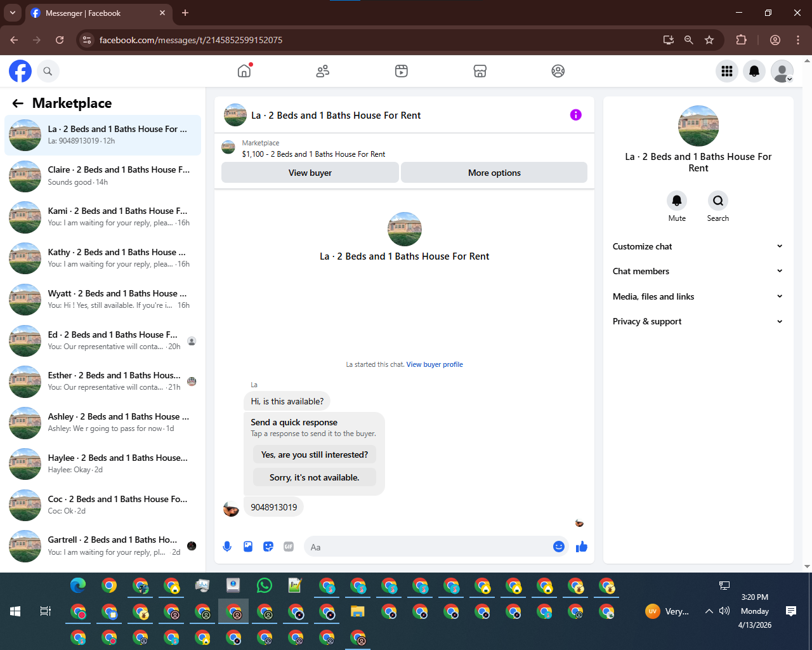812x650 pixels.
Task: Open a new browser tab
Action: point(185,13)
